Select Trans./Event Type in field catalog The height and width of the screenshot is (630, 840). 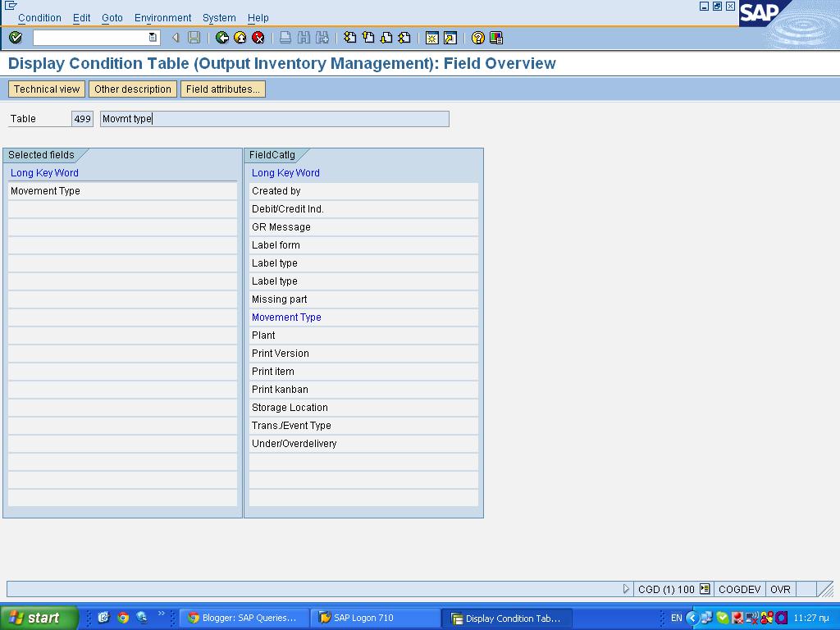[x=363, y=426]
